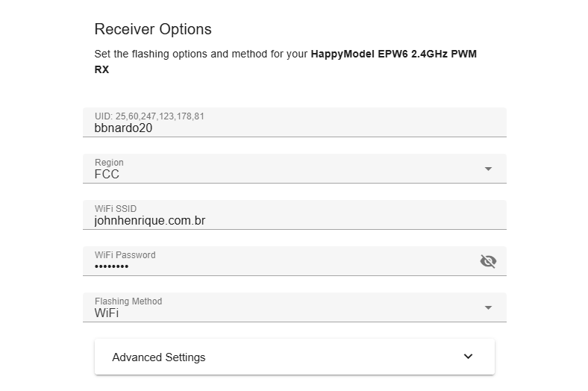Image resolution: width=588 pixels, height=391 pixels.
Task: Click the masked WiFi Password dots
Action: [x=111, y=266]
